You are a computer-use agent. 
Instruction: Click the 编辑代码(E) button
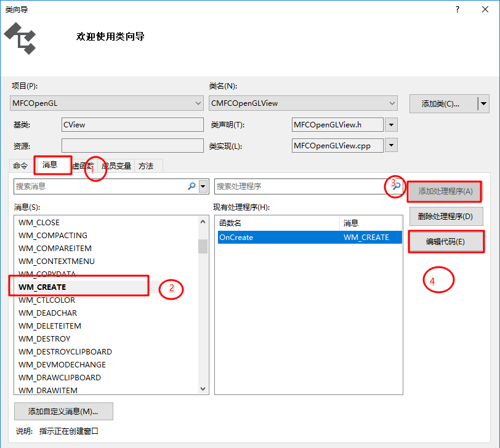[445, 241]
